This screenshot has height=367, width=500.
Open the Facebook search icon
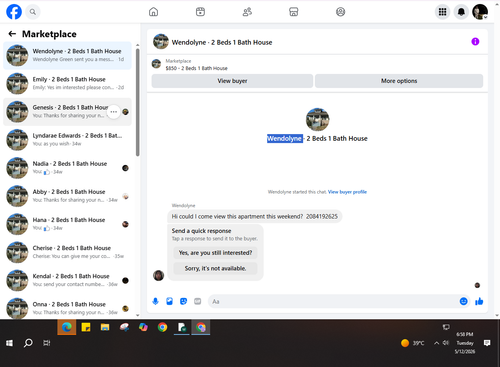pos(33,12)
